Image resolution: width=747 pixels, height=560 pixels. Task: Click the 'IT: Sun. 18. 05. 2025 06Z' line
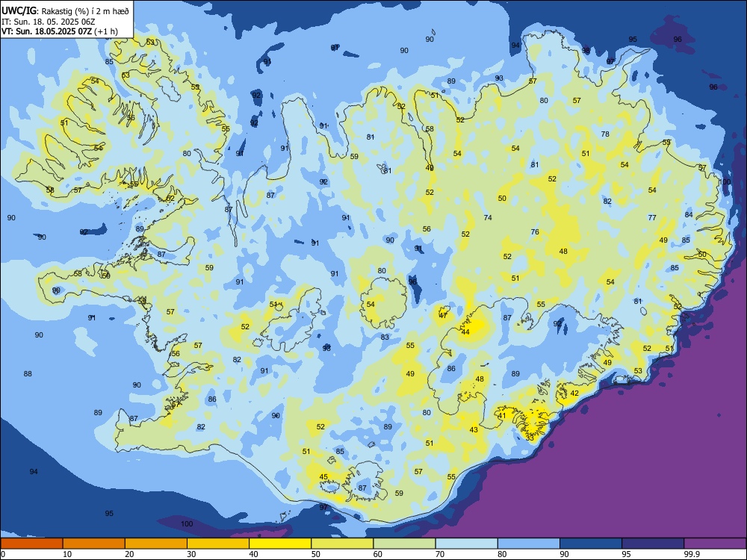coord(48,22)
